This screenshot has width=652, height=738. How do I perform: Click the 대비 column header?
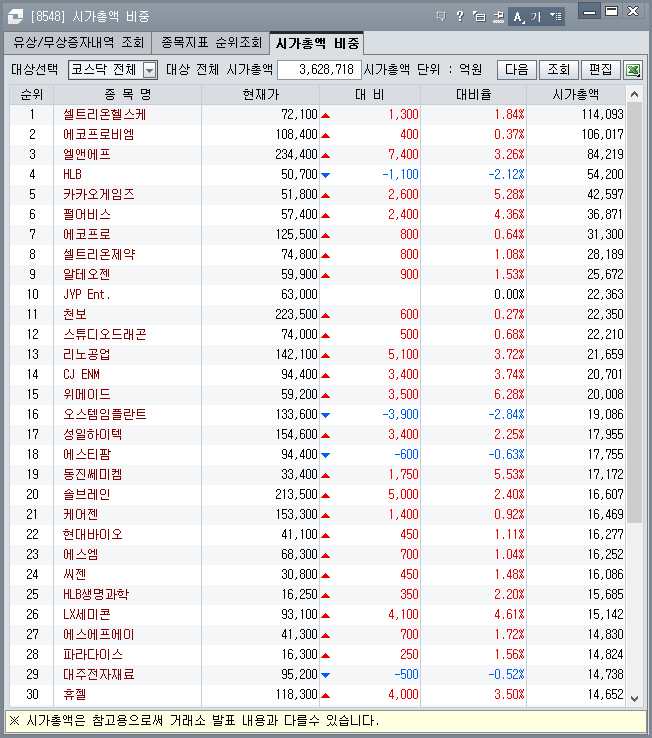click(370, 95)
